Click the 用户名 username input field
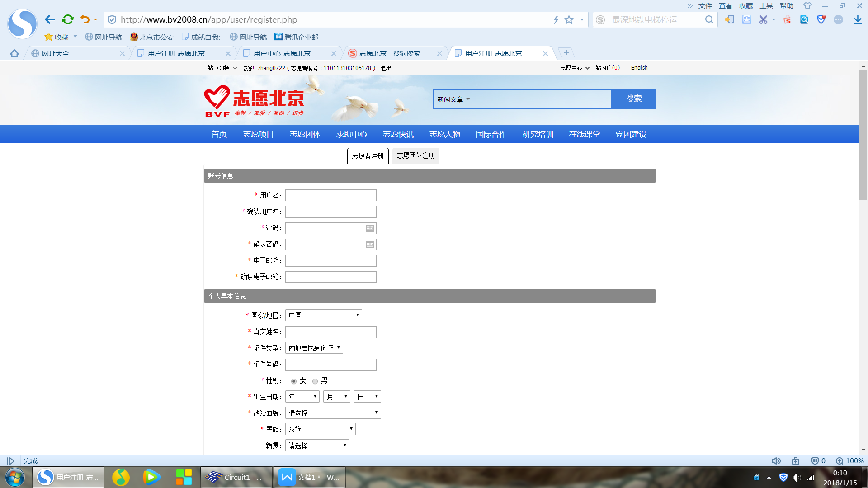 [330, 195]
